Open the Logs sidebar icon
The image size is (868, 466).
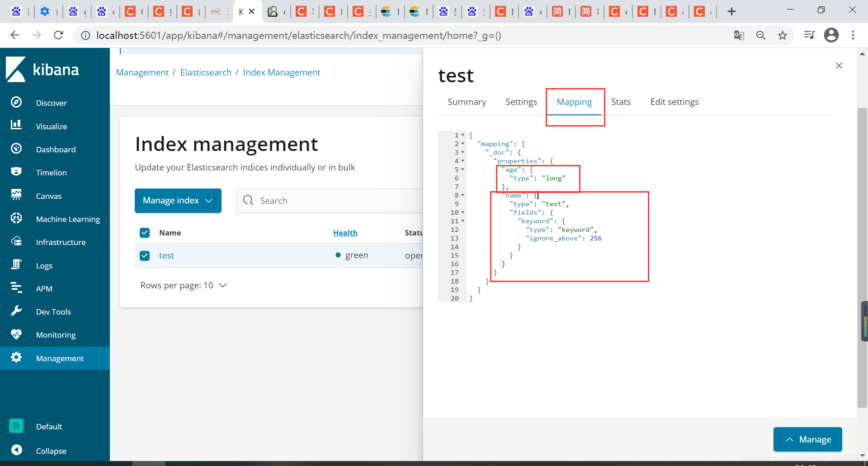coord(16,264)
